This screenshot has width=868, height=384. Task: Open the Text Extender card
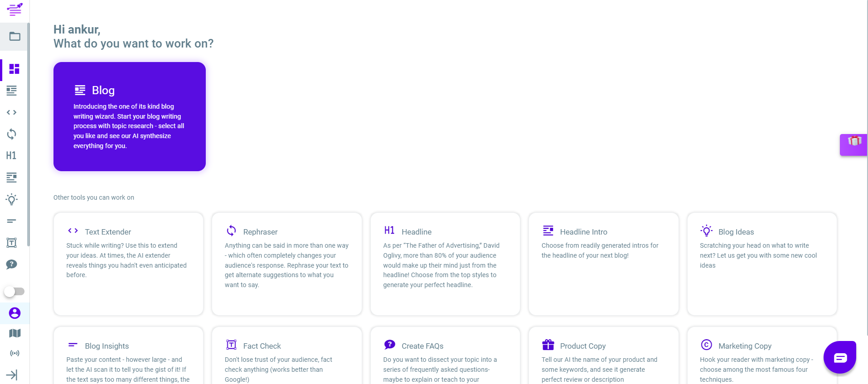coord(128,264)
